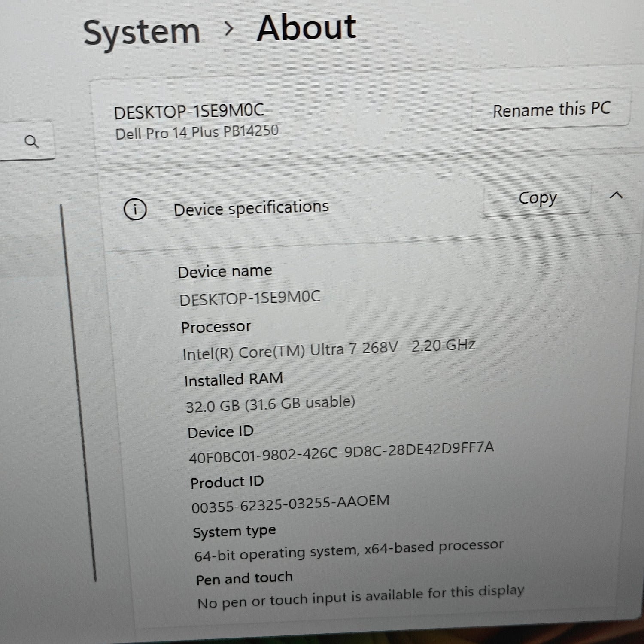Click the device name value under Device name
The height and width of the screenshot is (644, 644).
tap(250, 298)
